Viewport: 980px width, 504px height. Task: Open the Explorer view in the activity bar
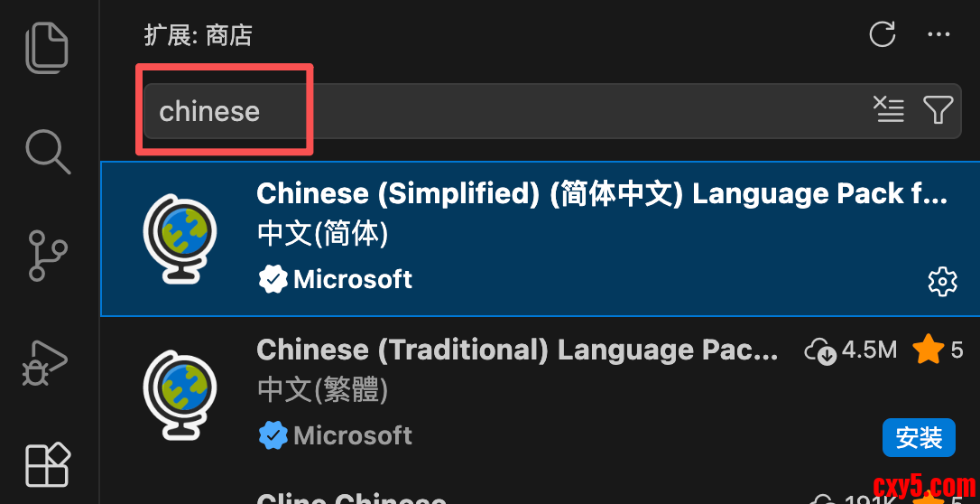point(47,48)
